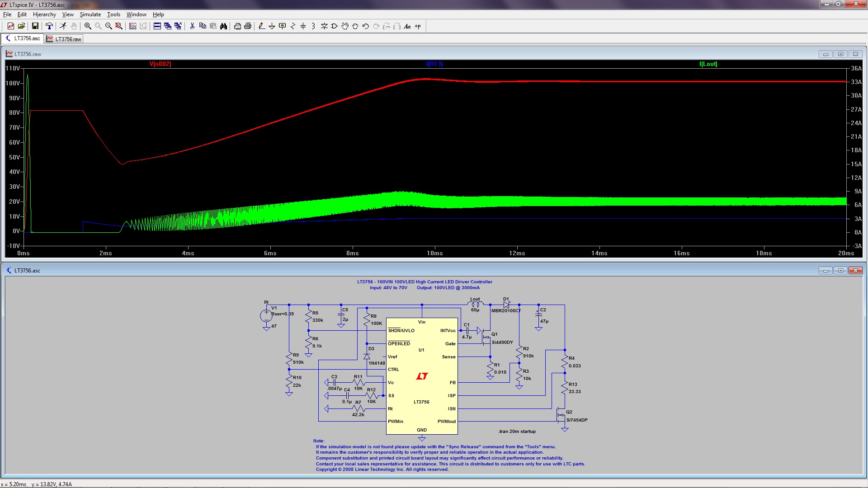Switch to the LT3756.asc tab
868x488 pixels.
click(23, 38)
